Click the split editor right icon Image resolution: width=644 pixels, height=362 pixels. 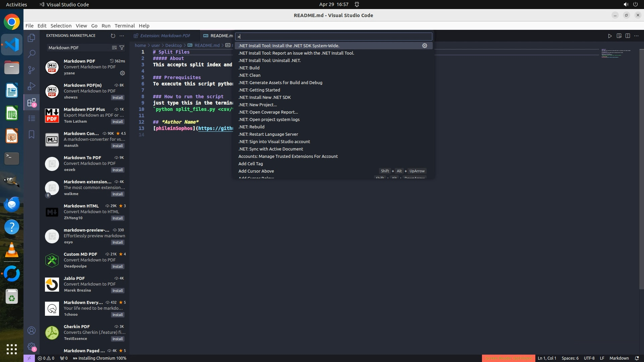tap(628, 36)
